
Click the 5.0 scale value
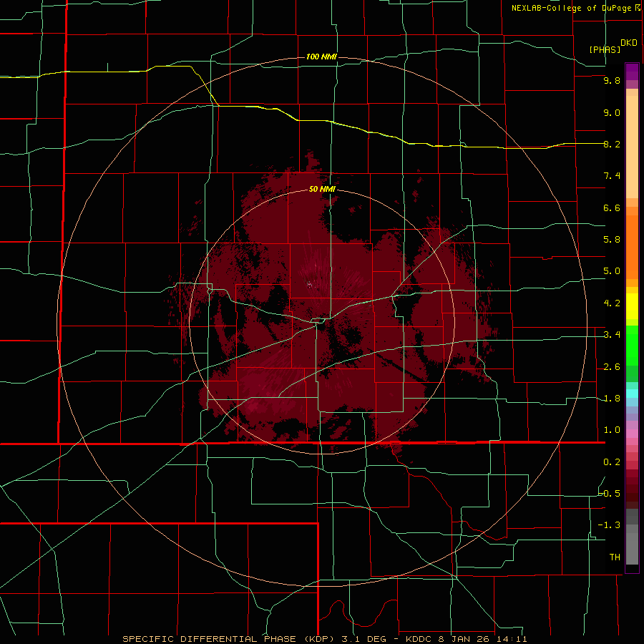tap(612, 271)
